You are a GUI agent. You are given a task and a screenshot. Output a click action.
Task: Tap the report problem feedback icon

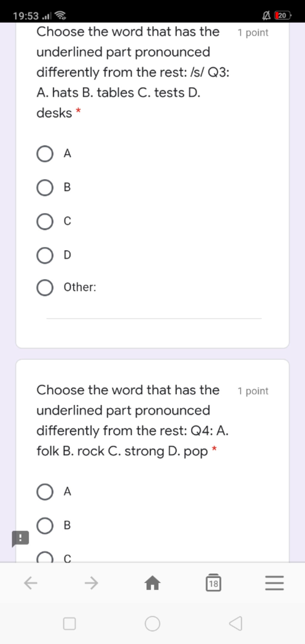click(20, 539)
